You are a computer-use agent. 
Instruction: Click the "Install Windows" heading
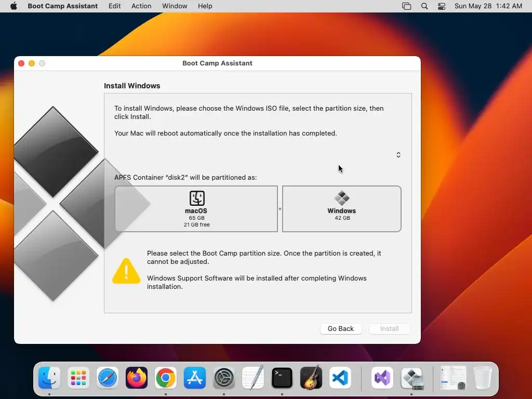pos(132,86)
